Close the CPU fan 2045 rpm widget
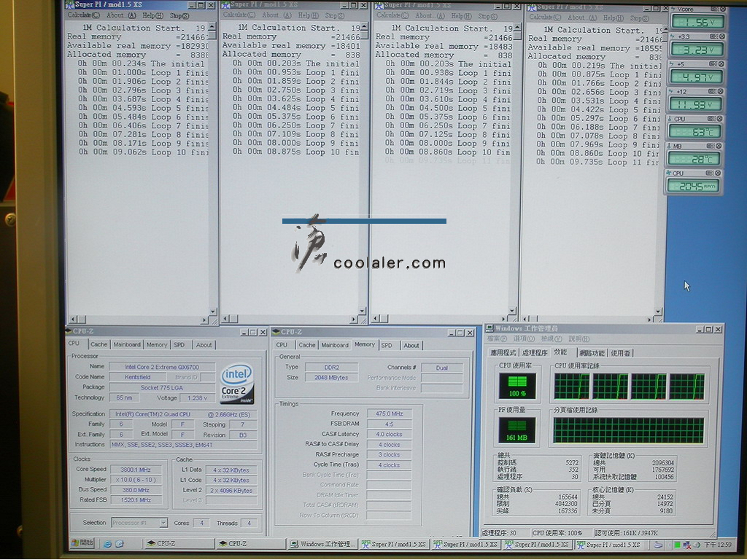The image size is (747, 560). [x=718, y=173]
